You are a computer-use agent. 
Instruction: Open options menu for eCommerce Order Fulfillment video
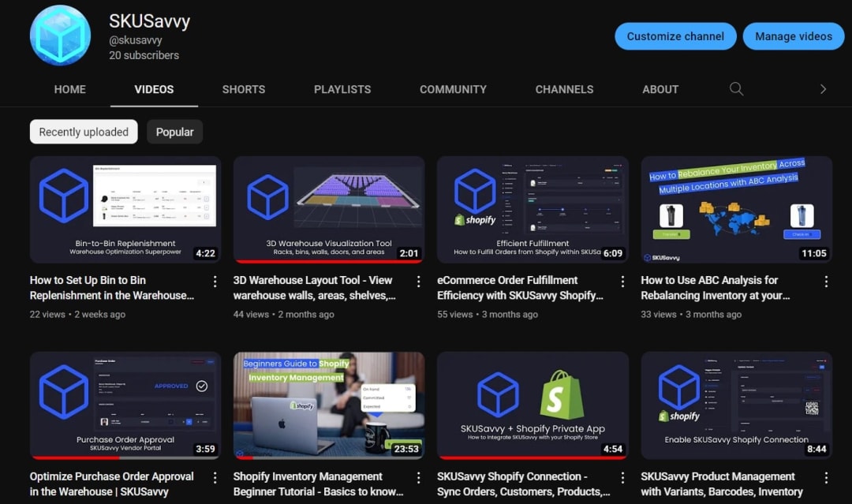[622, 282]
